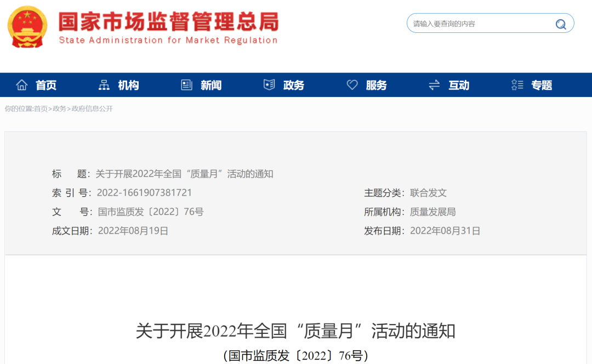The width and height of the screenshot is (592, 364).
Task: Click the 发布日期 label
Action: [x=384, y=231]
